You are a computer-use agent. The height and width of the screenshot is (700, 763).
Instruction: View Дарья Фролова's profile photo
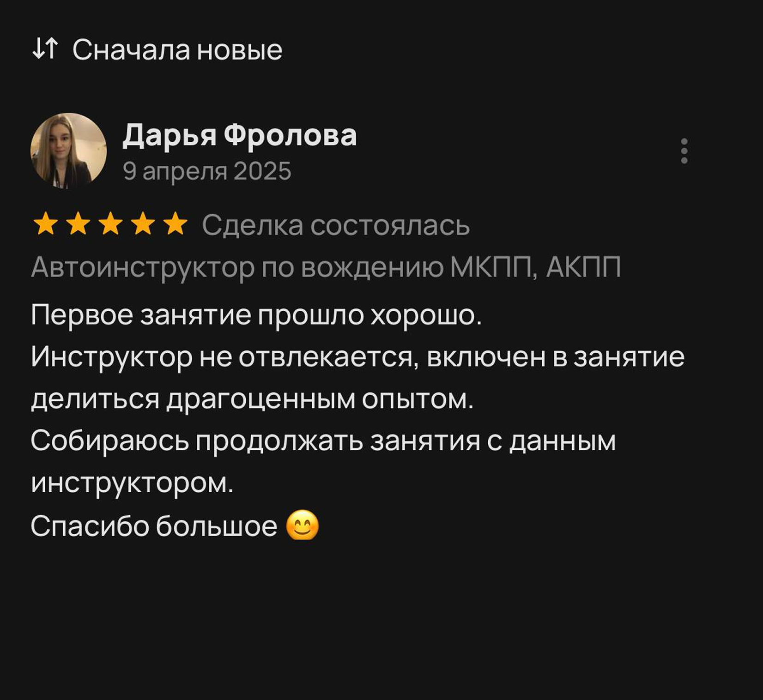point(68,151)
